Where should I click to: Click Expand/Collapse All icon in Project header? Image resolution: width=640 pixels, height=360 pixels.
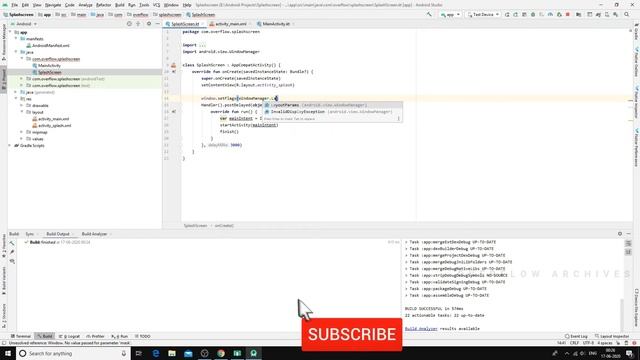click(138, 24)
